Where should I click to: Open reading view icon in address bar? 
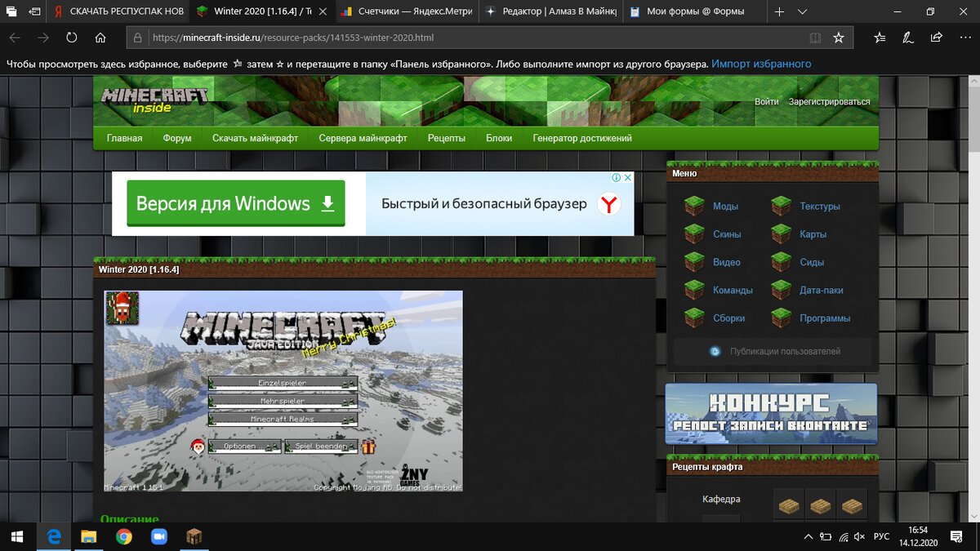point(815,38)
